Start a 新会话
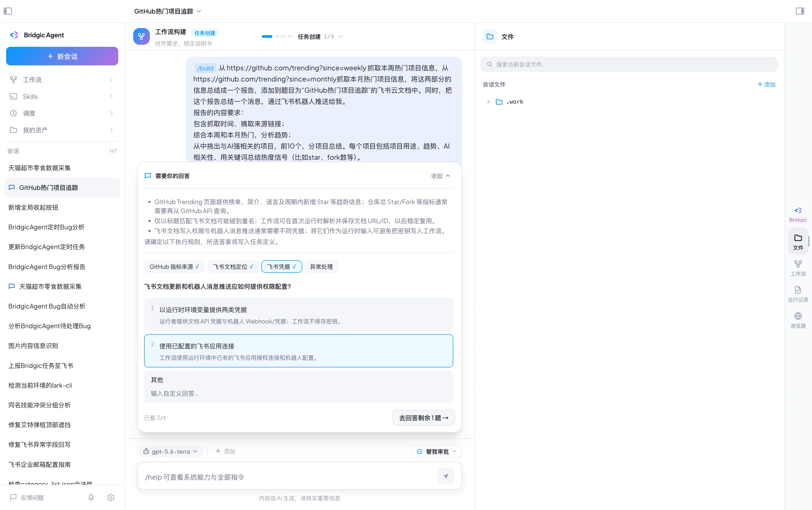The height and width of the screenshot is (510, 812). (x=62, y=56)
